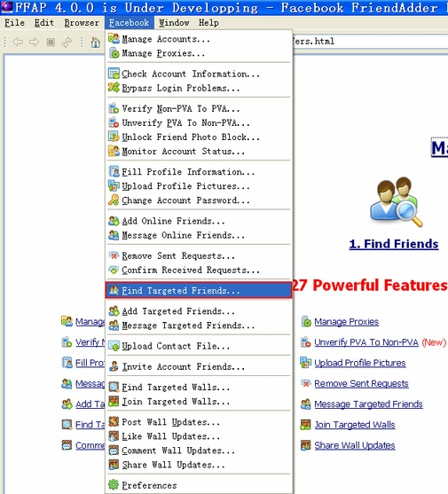
Task: Click the Refresh toolbar icon
Action: coord(67,42)
